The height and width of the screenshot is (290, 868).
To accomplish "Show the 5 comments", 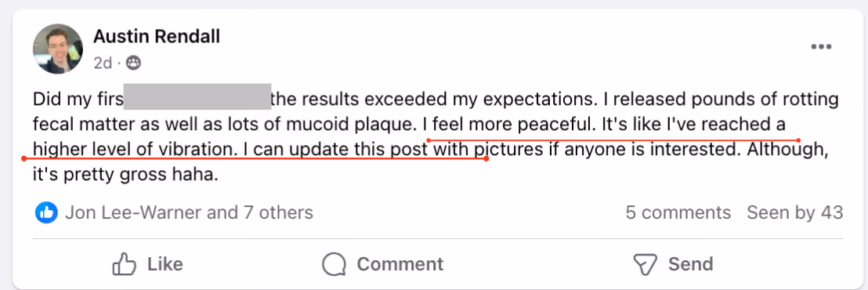I will tap(678, 212).
